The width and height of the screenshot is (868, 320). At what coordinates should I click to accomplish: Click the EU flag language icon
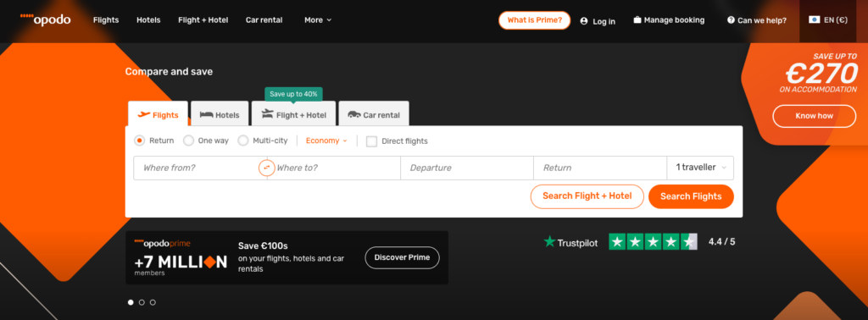click(814, 20)
